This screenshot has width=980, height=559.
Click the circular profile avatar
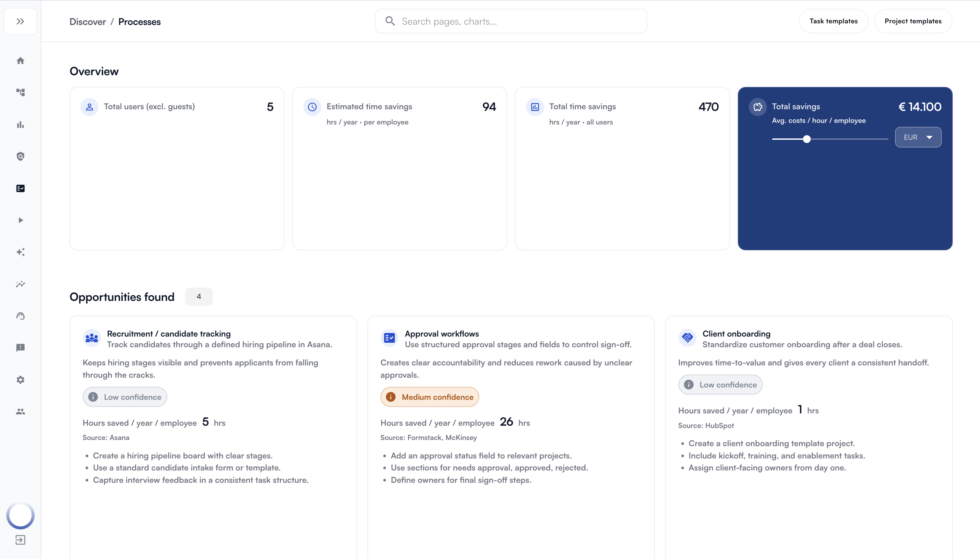coord(20,516)
